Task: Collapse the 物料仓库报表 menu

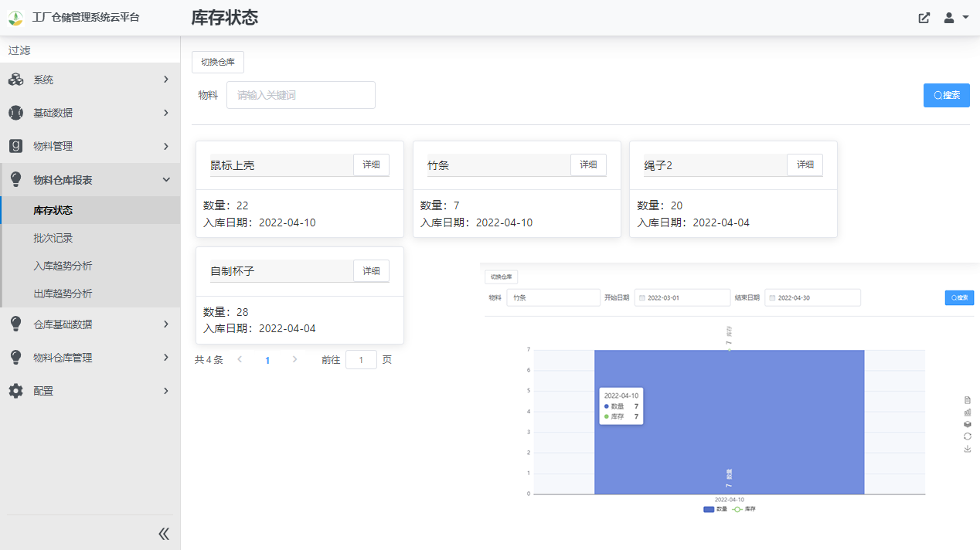Action: click(90, 178)
